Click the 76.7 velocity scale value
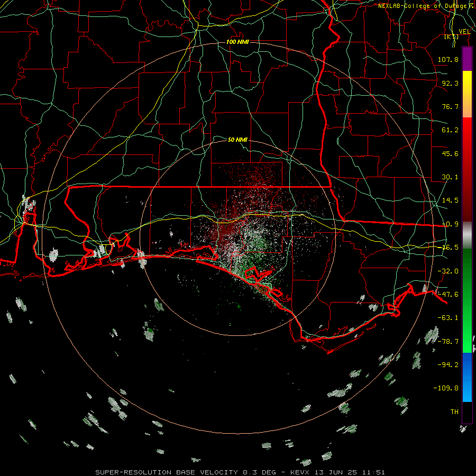The height and width of the screenshot is (476, 476). 450,106
